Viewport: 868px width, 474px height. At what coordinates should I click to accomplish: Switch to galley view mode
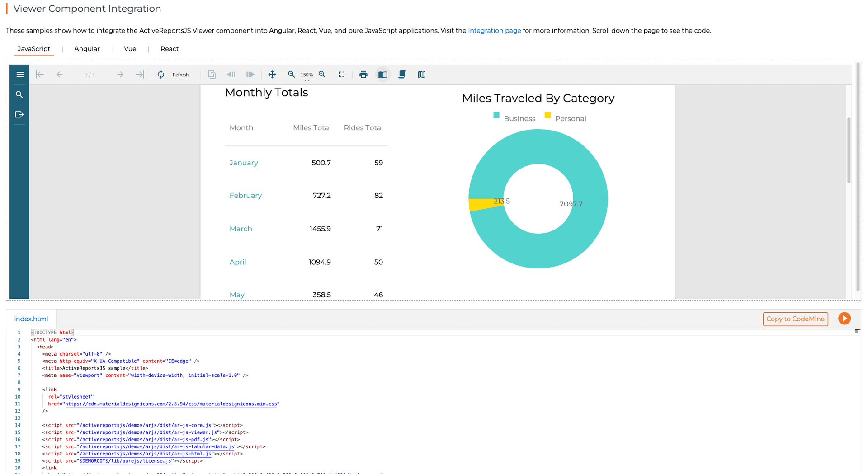tap(422, 75)
